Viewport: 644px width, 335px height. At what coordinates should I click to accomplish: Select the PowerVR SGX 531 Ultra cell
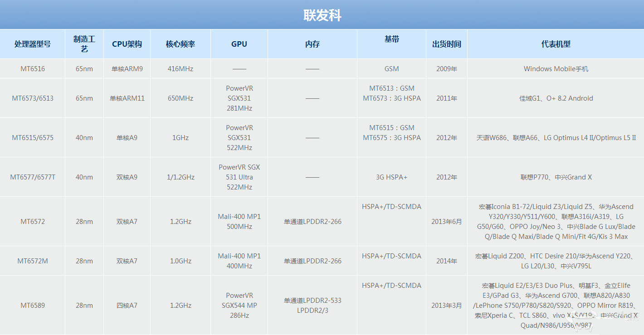click(239, 177)
